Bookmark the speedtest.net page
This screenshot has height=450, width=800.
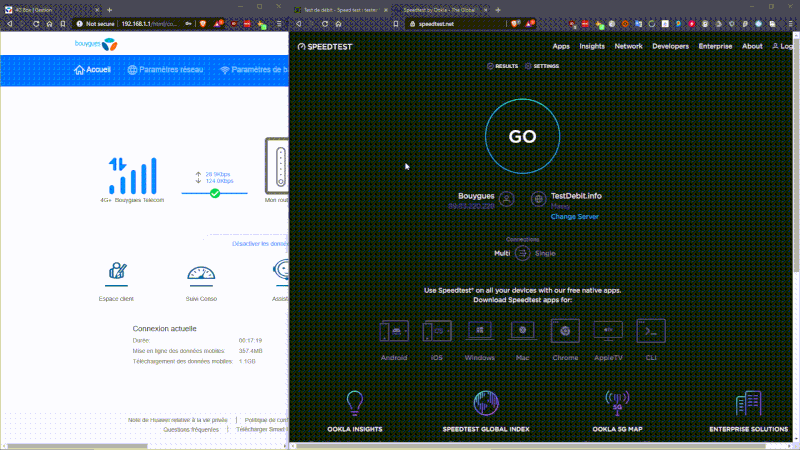[x=395, y=23]
